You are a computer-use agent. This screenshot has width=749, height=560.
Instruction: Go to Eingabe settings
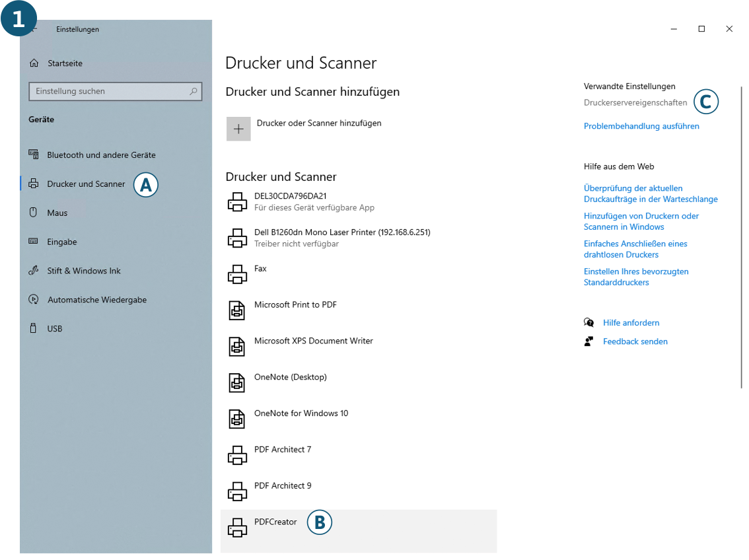click(x=62, y=242)
